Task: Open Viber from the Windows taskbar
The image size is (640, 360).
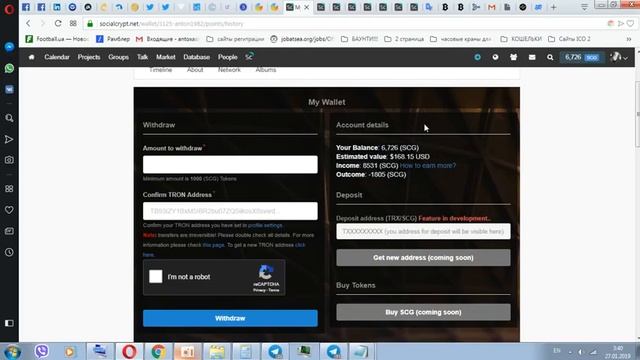Action: [x=41, y=351]
